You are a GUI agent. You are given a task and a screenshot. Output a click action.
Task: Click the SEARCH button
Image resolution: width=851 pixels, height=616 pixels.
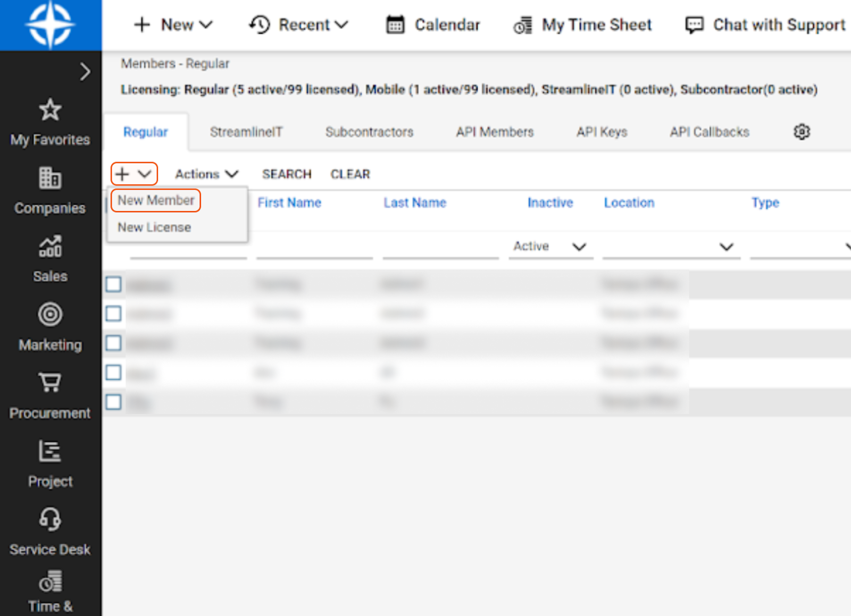(287, 174)
